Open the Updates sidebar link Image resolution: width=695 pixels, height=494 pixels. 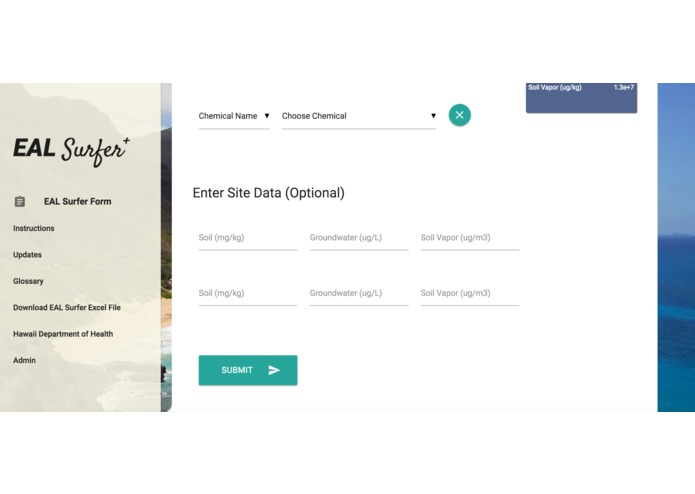click(27, 255)
